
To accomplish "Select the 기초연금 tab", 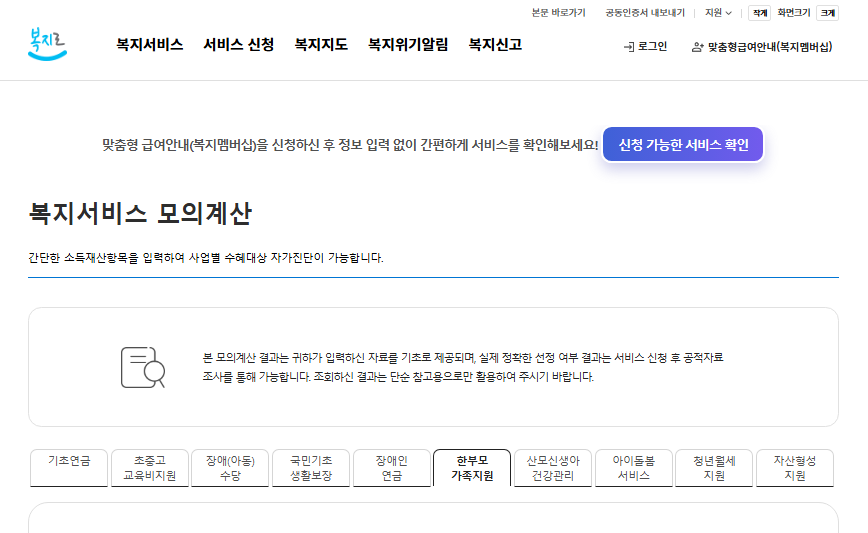I will click(69, 468).
